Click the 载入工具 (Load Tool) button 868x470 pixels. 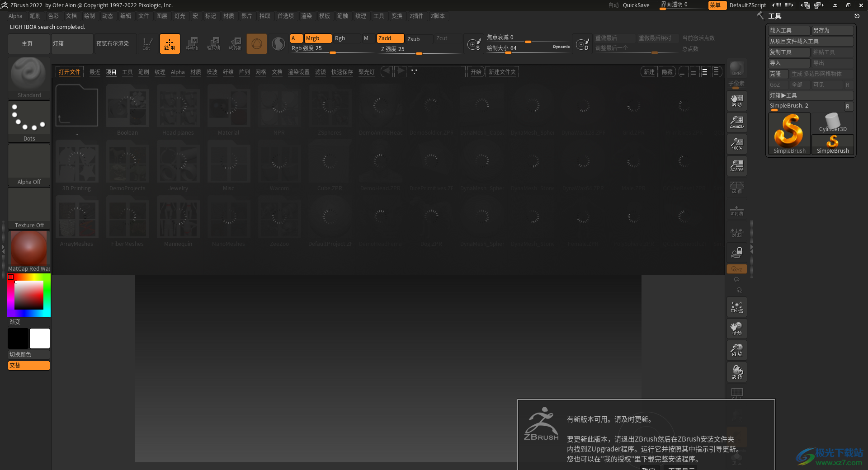pos(789,30)
